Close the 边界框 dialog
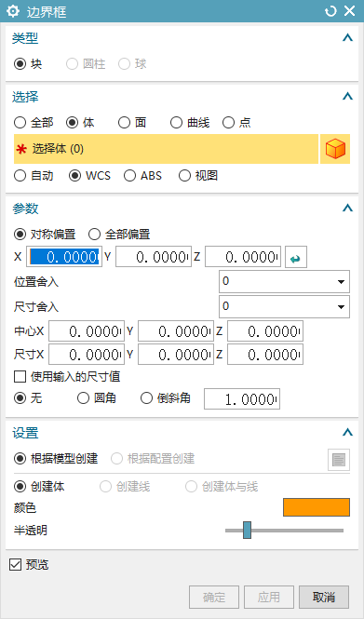The width and height of the screenshot is (364, 619). coord(350,11)
